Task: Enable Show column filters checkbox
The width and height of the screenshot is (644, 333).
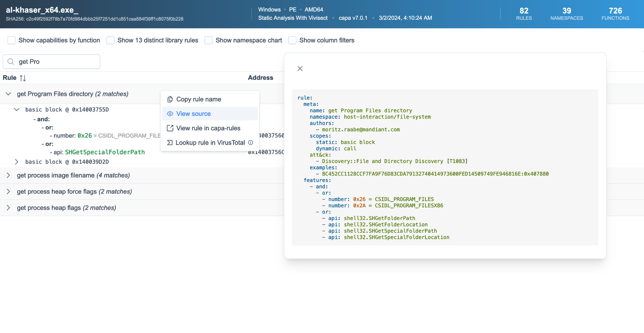Action: click(x=292, y=40)
